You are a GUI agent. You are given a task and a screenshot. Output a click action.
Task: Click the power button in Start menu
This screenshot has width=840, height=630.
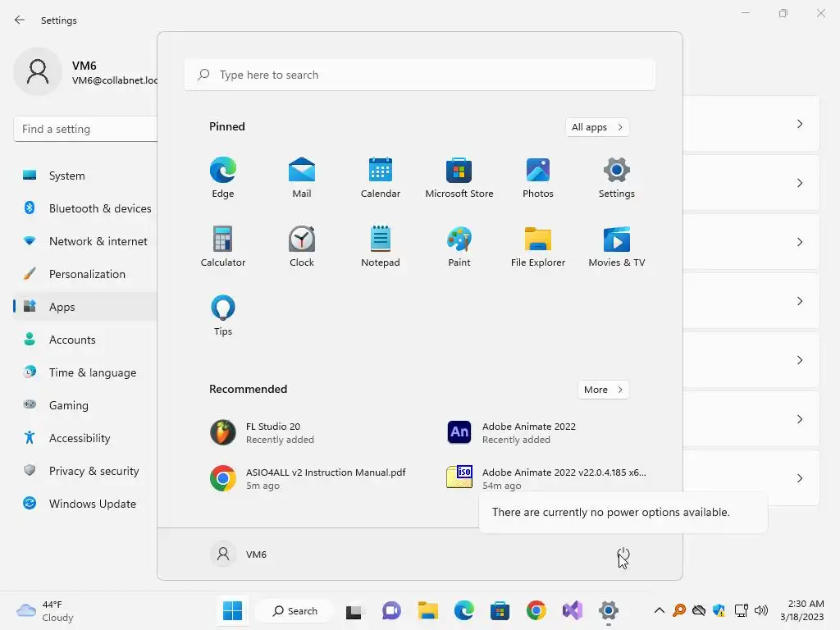click(x=623, y=555)
